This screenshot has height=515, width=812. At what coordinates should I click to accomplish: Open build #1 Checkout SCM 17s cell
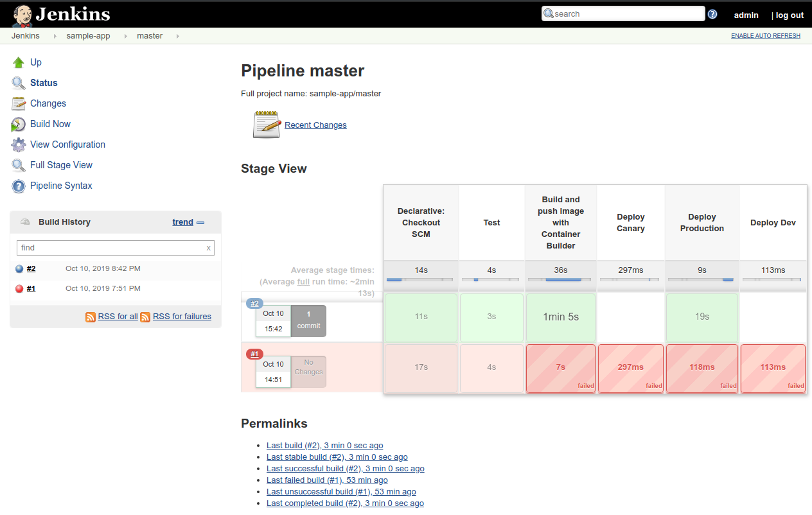click(x=421, y=368)
